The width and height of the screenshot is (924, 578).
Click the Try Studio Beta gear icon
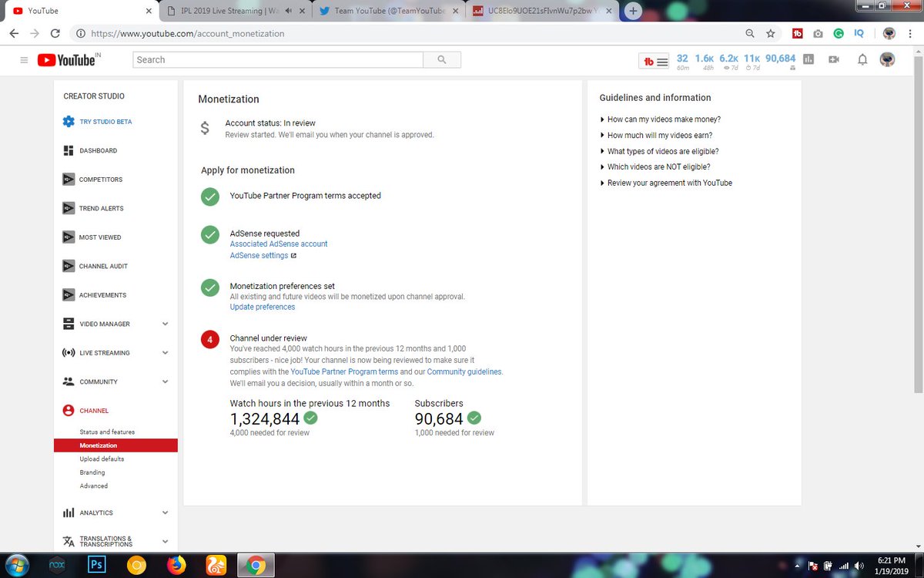click(69, 122)
